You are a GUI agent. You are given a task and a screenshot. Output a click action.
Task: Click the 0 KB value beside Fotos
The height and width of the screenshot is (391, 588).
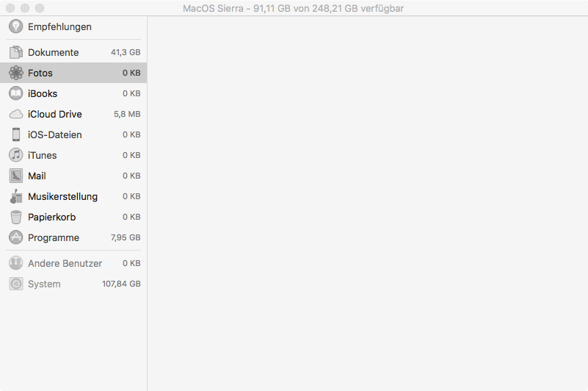coord(131,73)
